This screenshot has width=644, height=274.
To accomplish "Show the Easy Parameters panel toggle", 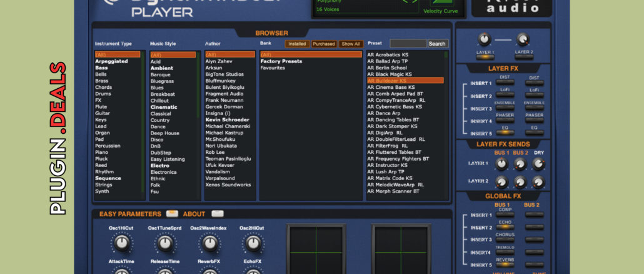I will click(172, 213).
